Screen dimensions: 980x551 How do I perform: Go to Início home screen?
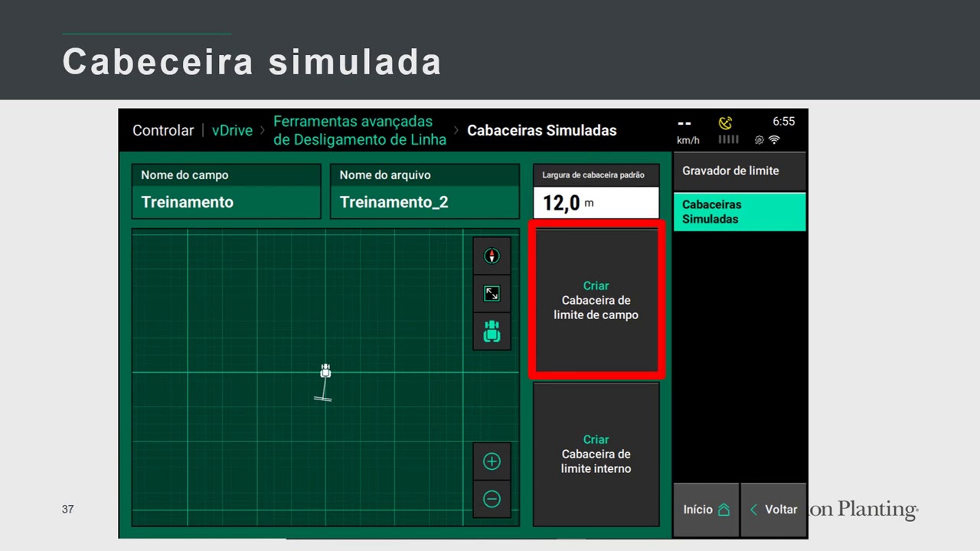(x=706, y=510)
